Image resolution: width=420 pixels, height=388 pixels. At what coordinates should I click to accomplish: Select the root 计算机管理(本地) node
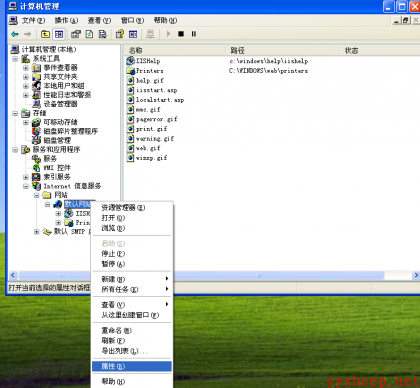(x=49, y=49)
